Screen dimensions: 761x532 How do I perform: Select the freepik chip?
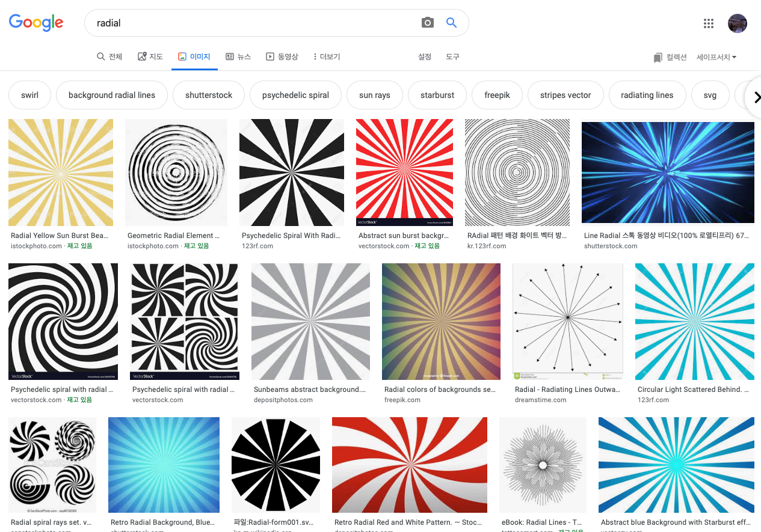[497, 95]
